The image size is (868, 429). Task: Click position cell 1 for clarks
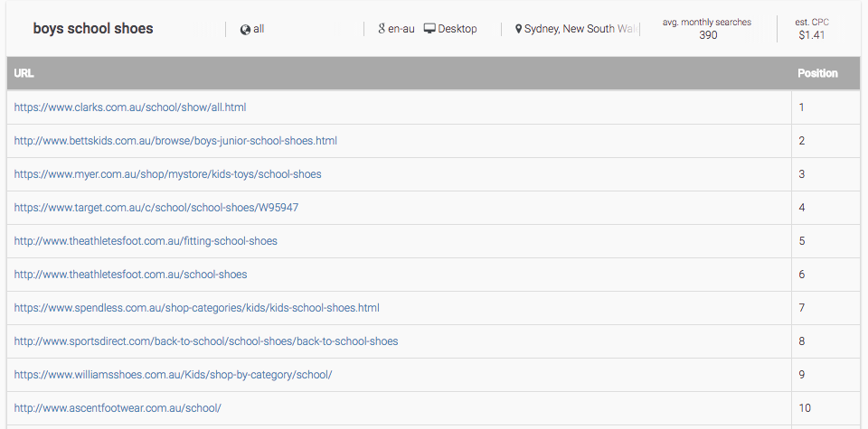point(826,107)
